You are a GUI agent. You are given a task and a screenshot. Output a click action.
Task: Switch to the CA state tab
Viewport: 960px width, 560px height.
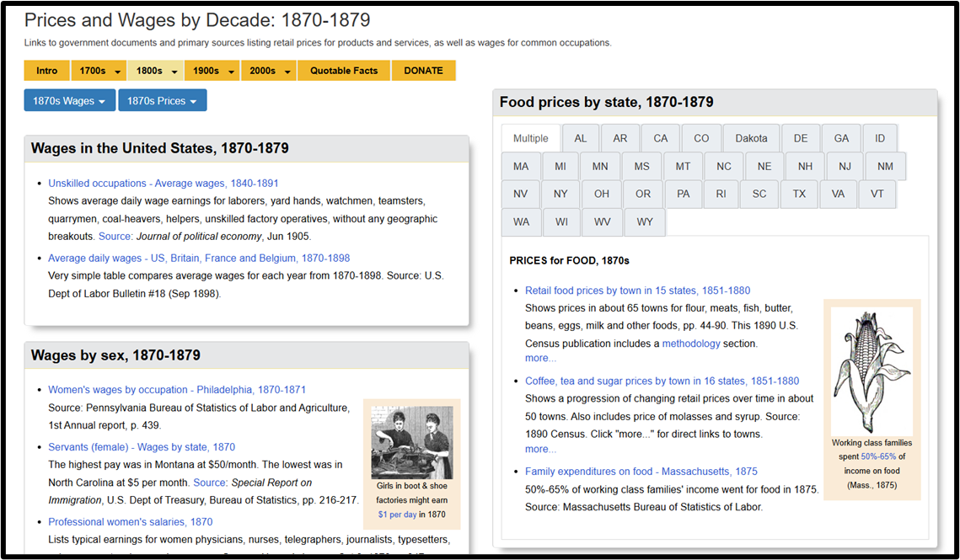coord(661,138)
